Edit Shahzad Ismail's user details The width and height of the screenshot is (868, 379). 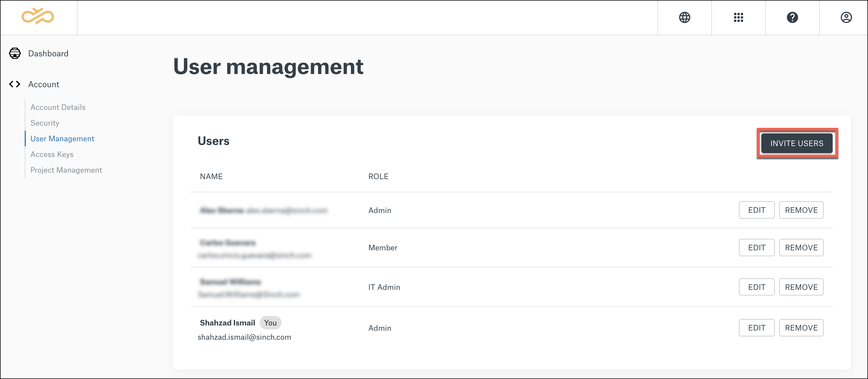757,327
